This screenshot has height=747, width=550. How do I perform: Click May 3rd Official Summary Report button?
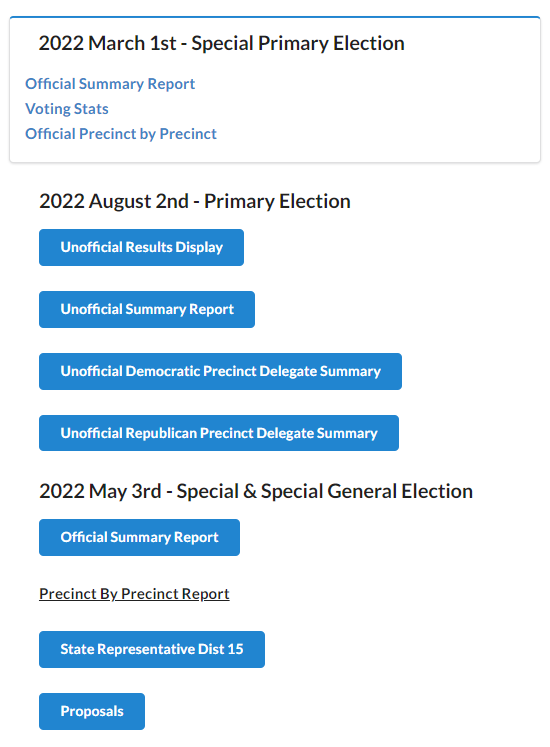pos(139,537)
